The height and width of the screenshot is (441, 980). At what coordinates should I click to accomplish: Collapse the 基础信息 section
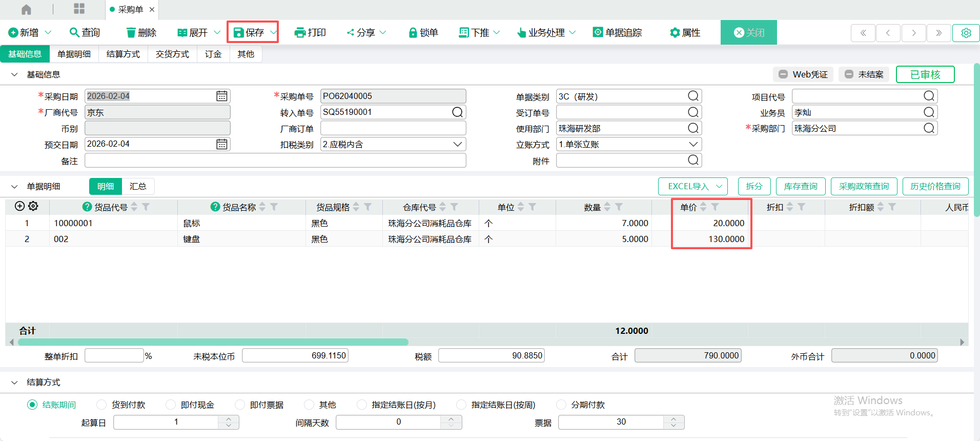pos(14,75)
